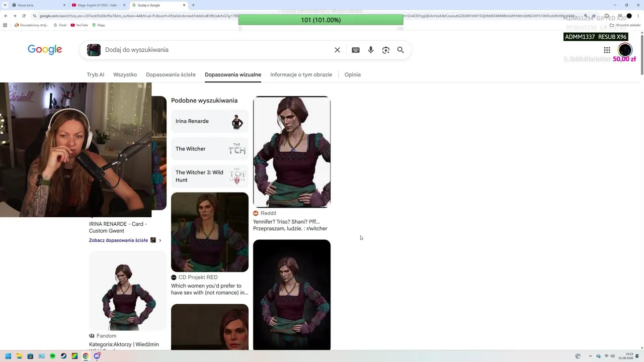Switch to the Tryb AI tab

coord(96,74)
